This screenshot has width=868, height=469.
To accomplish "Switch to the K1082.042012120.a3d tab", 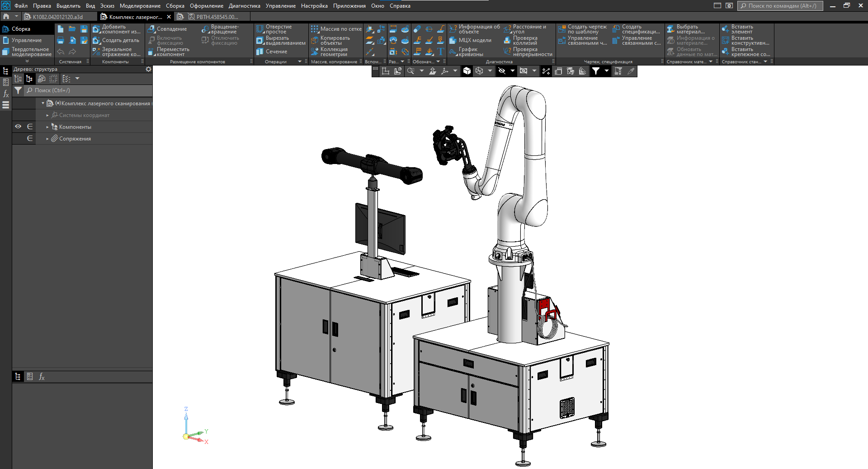I will [x=57, y=17].
